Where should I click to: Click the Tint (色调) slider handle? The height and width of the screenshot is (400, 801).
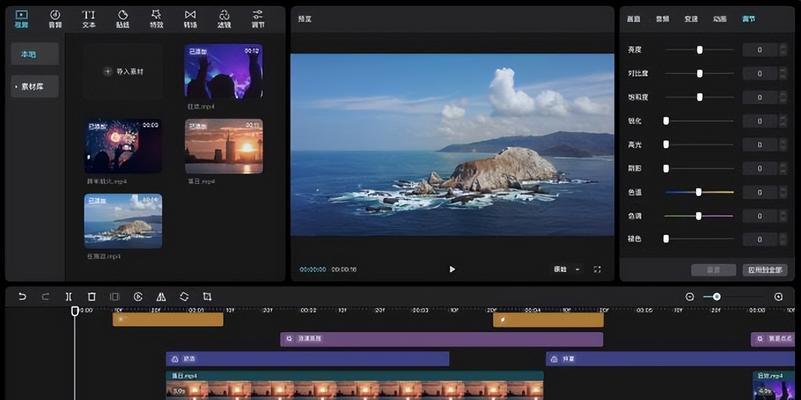coord(698,216)
